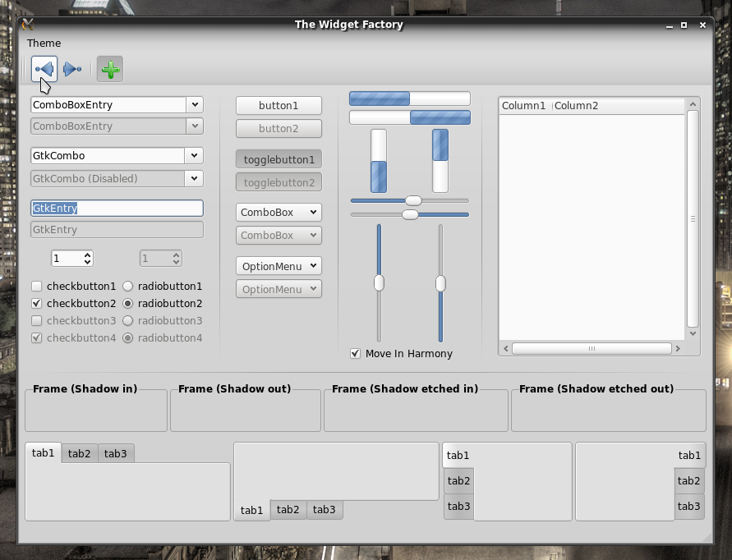Click the tree view horizontal scrollbar handle
The width and height of the screenshot is (732, 560).
point(592,349)
